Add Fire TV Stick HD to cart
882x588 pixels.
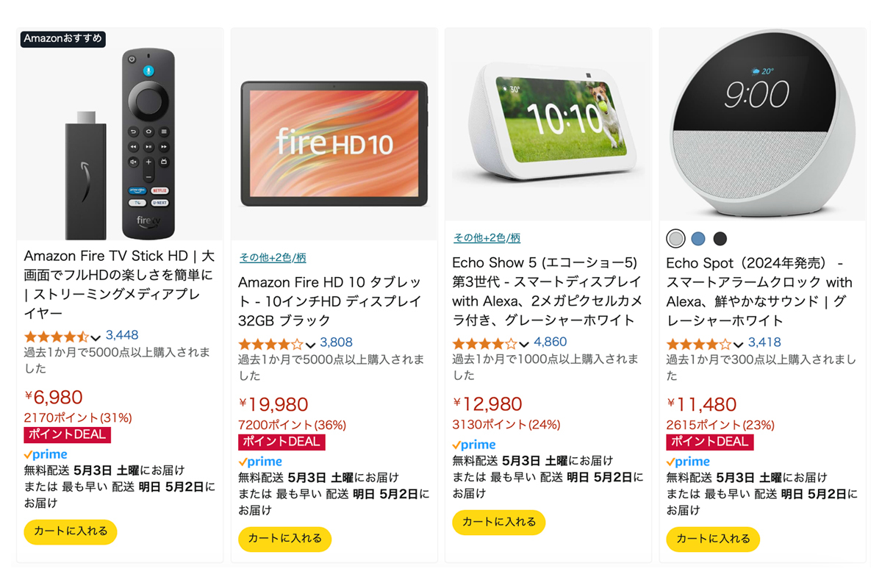(71, 531)
